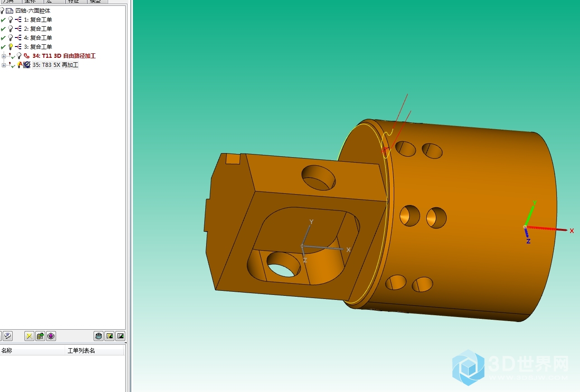Viewport: 580px width, 392px height.
Task: Select job 34: T11 3D 自由路径加工
Action: [x=64, y=56]
